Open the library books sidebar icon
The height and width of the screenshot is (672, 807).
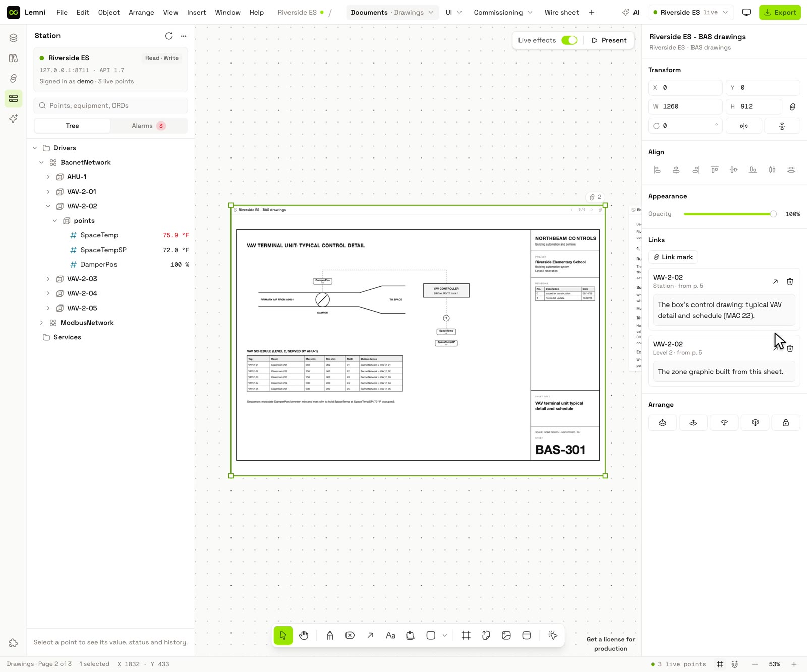(x=13, y=58)
